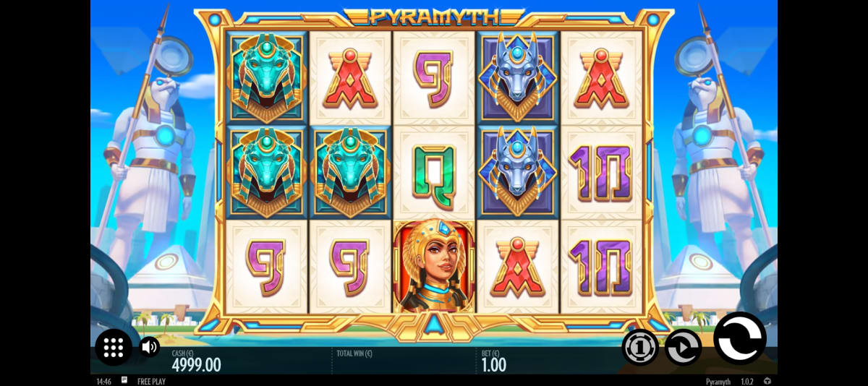Open the game menu grid icon
This screenshot has height=386, width=868.
coord(114,348)
